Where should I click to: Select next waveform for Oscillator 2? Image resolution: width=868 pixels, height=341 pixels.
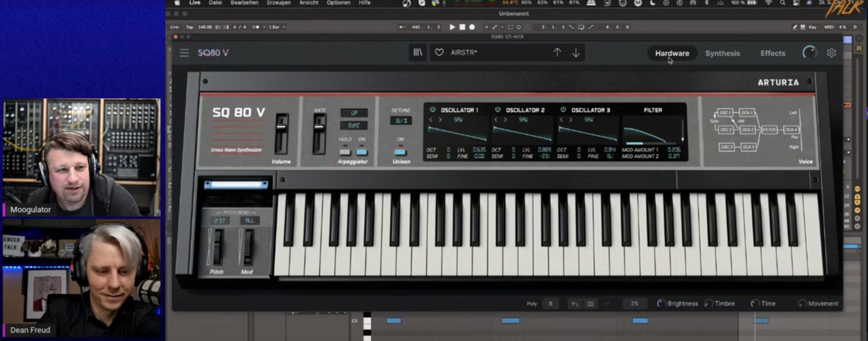[505, 120]
